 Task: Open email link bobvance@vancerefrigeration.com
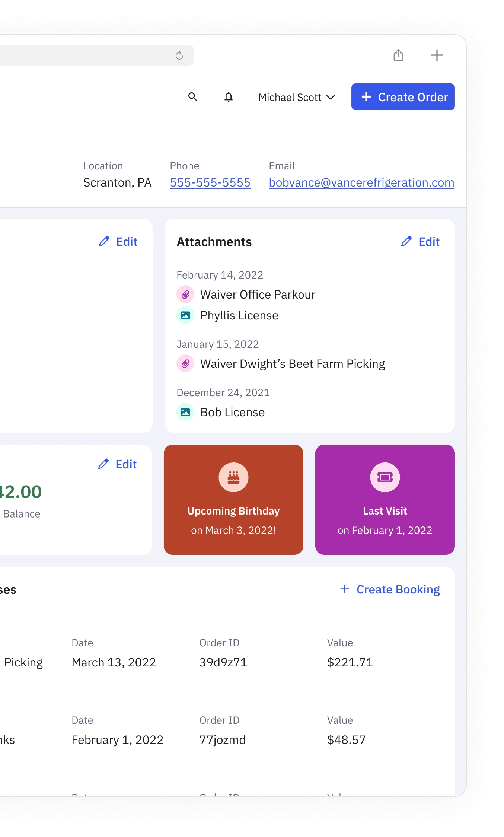pos(361,182)
